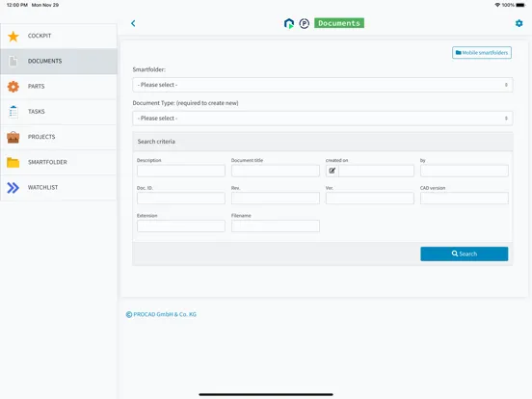Expand the Smartfolder dropdown

322,85
